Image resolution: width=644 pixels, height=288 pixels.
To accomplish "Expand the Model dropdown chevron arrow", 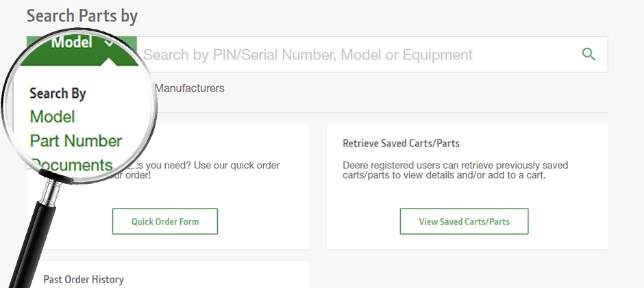I will click(110, 43).
